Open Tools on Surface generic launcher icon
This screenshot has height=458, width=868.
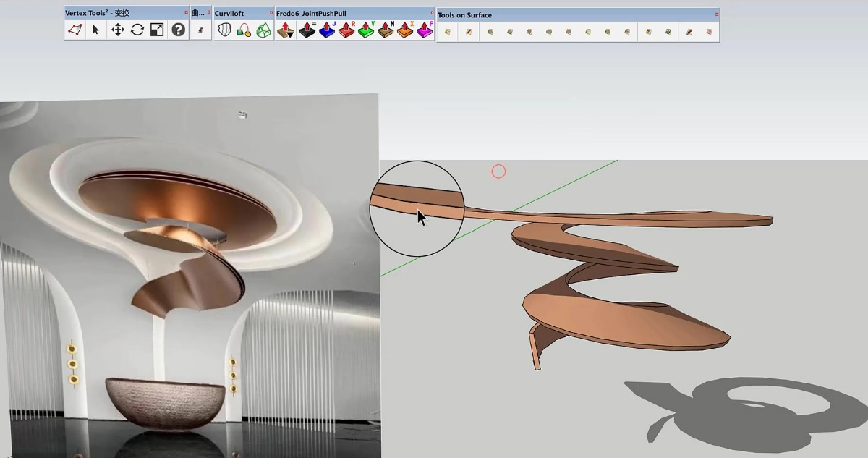(x=448, y=31)
